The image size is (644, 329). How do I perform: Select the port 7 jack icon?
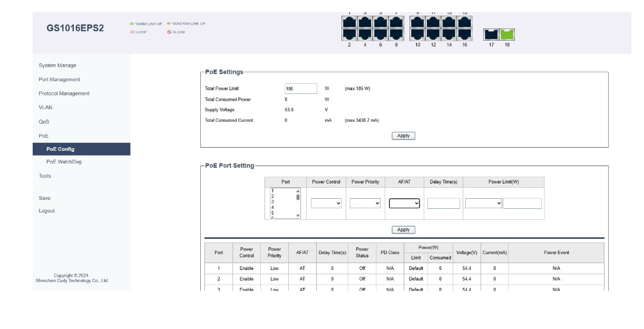point(396,22)
